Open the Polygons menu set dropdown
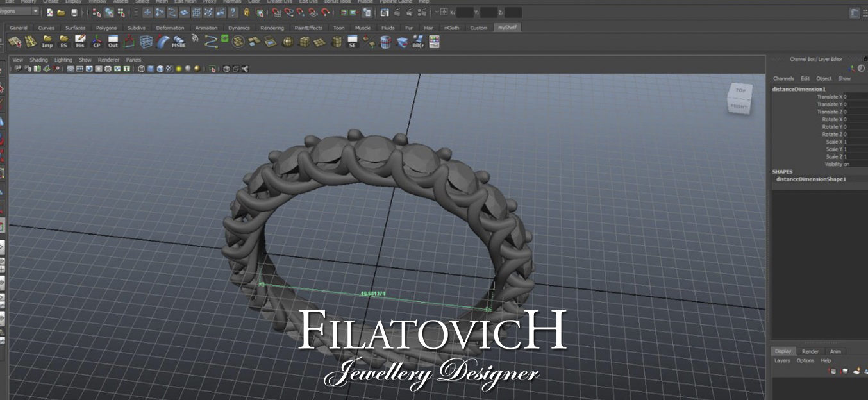868x400 pixels. click(19, 12)
